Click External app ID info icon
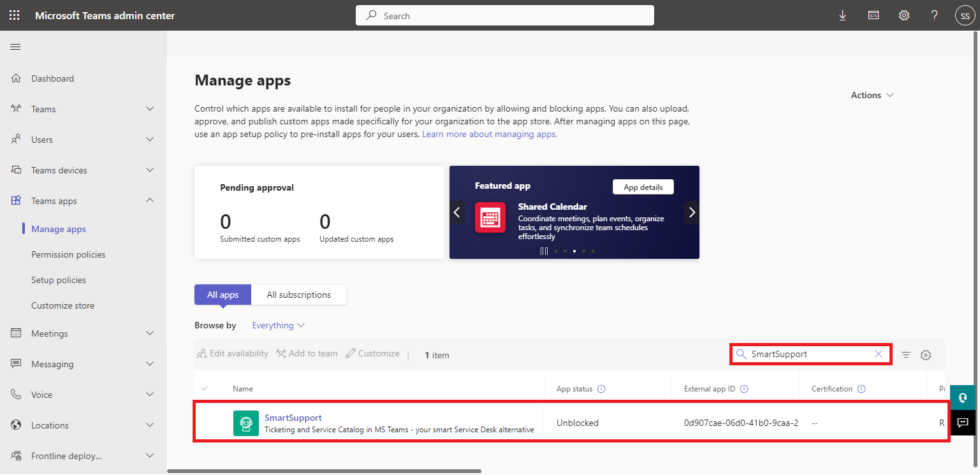The height and width of the screenshot is (475, 980). coord(744,389)
